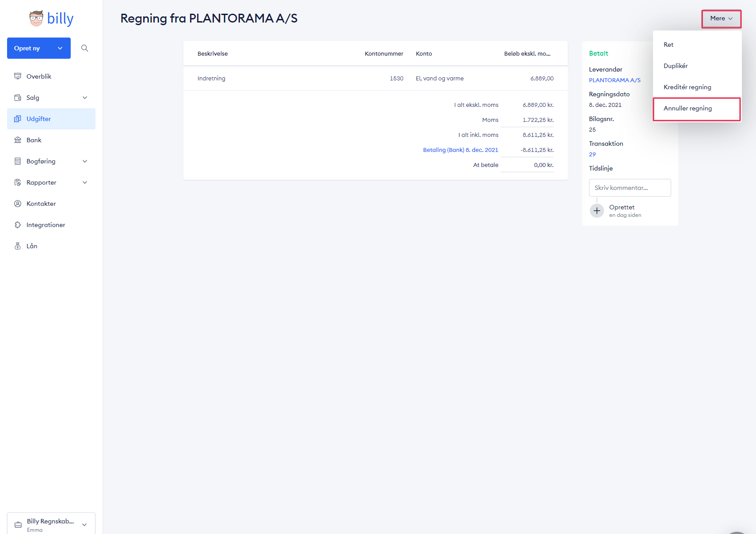Select Ret from the Mere menu

(697, 45)
